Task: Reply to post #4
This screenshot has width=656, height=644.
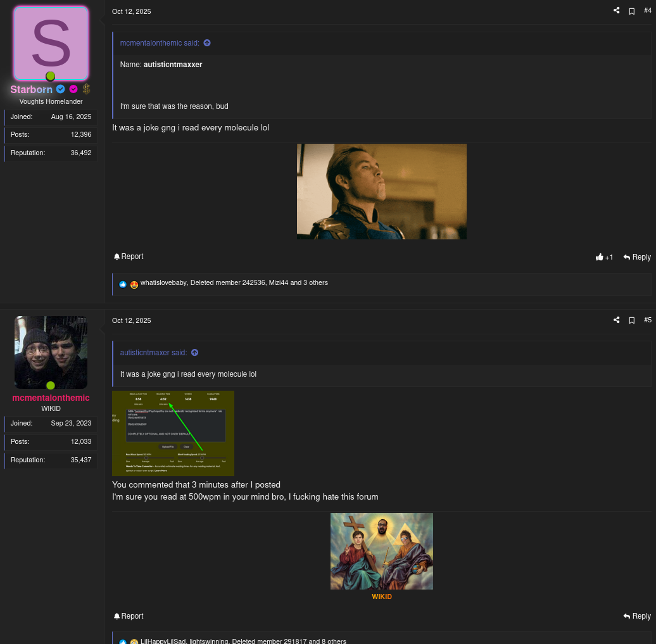Action: (x=637, y=257)
